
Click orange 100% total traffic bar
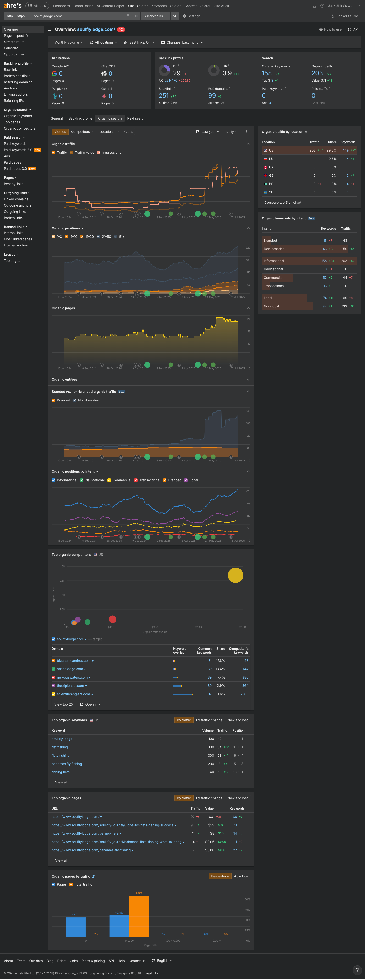click(139, 916)
